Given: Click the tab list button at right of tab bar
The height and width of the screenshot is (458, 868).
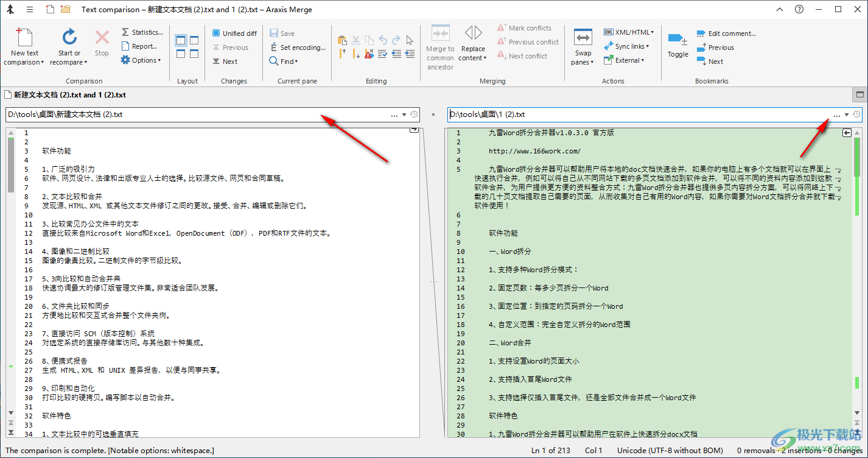Looking at the screenshot, I should (859, 95).
